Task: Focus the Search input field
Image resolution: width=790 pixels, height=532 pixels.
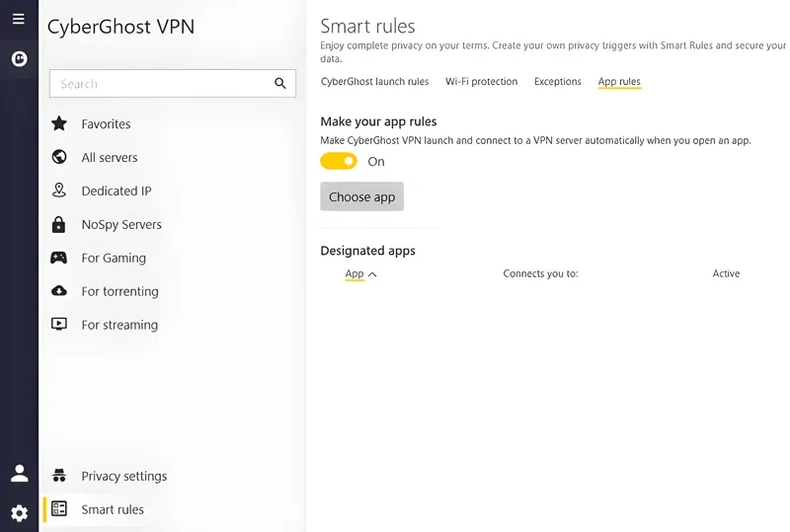Action: (x=172, y=84)
